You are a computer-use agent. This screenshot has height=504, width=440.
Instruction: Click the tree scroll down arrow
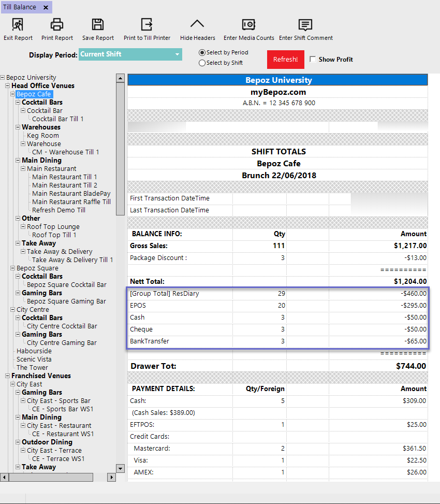coord(120,468)
